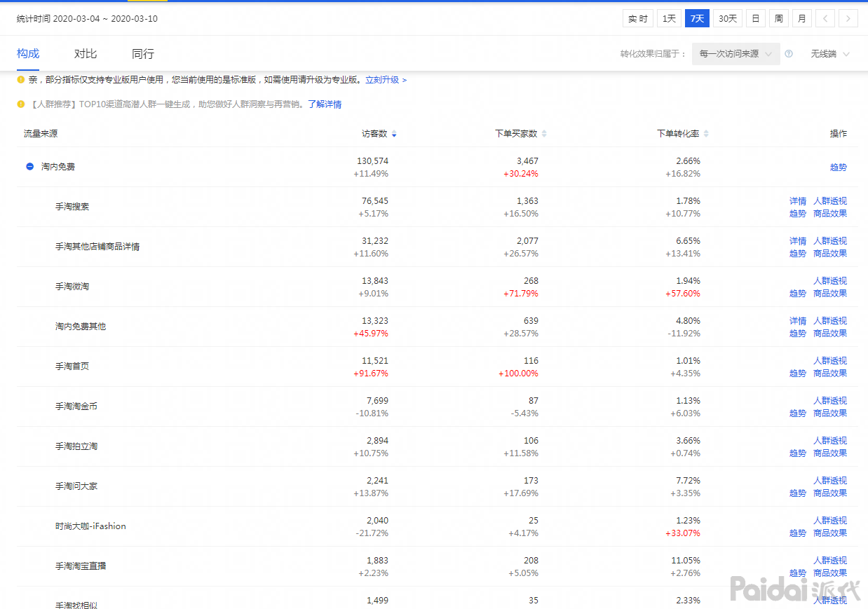Open 趋势 for 手淘搜索 row
The width and height of the screenshot is (868, 609).
[798, 214]
